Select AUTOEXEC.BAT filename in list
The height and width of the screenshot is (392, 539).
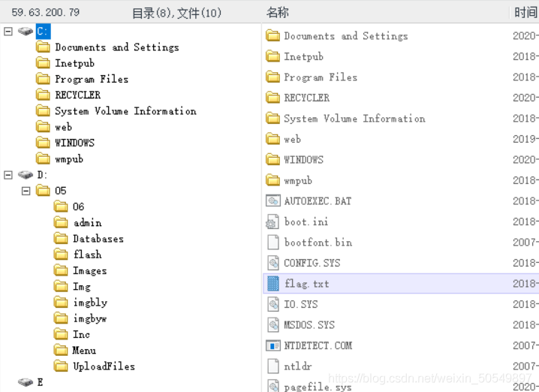(x=318, y=201)
